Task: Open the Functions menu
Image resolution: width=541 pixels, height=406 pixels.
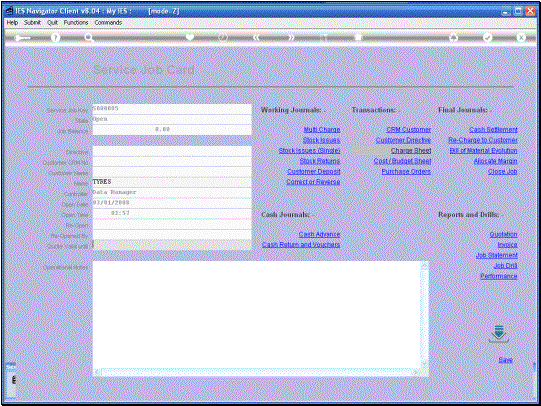Action: (76, 22)
